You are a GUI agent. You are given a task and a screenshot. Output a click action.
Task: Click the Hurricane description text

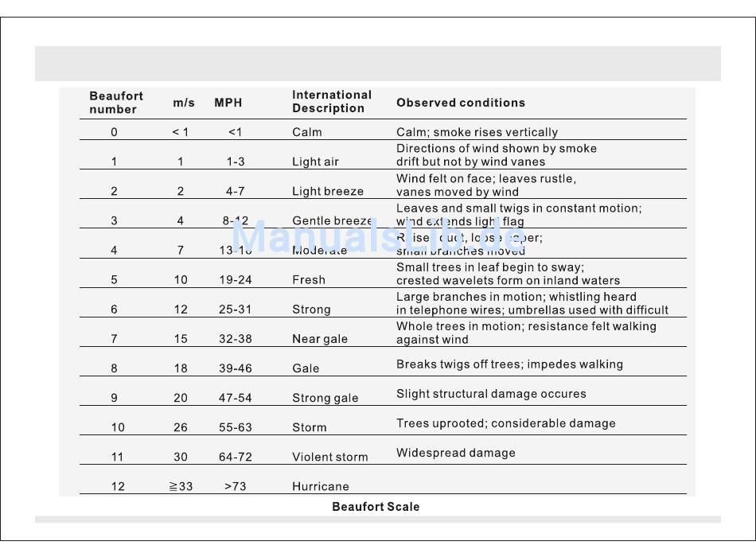[x=321, y=486]
